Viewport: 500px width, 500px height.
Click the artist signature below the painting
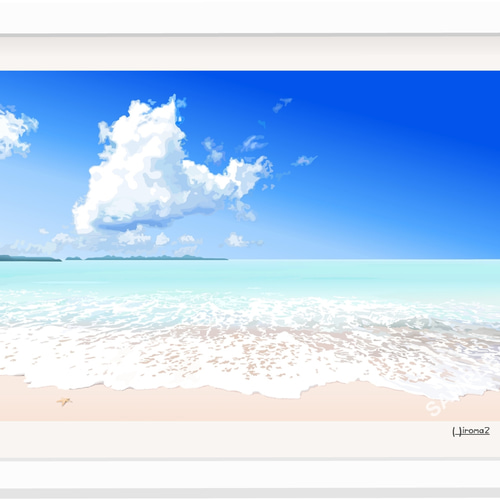click(471, 431)
